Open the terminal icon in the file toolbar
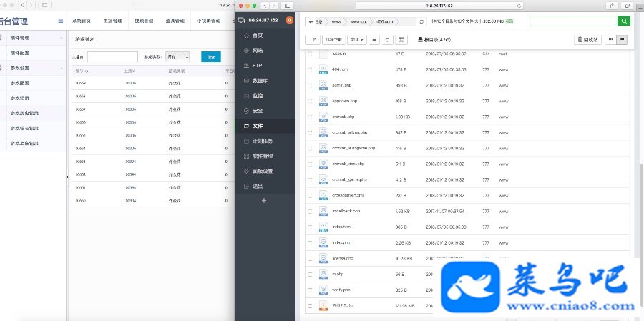This screenshot has height=321, width=644. 401,40
